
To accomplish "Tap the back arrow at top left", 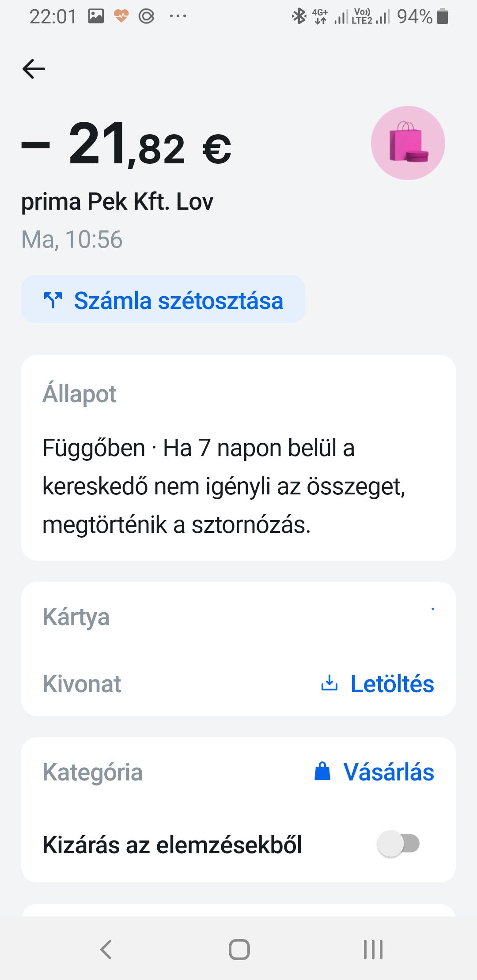I will pos(34,69).
